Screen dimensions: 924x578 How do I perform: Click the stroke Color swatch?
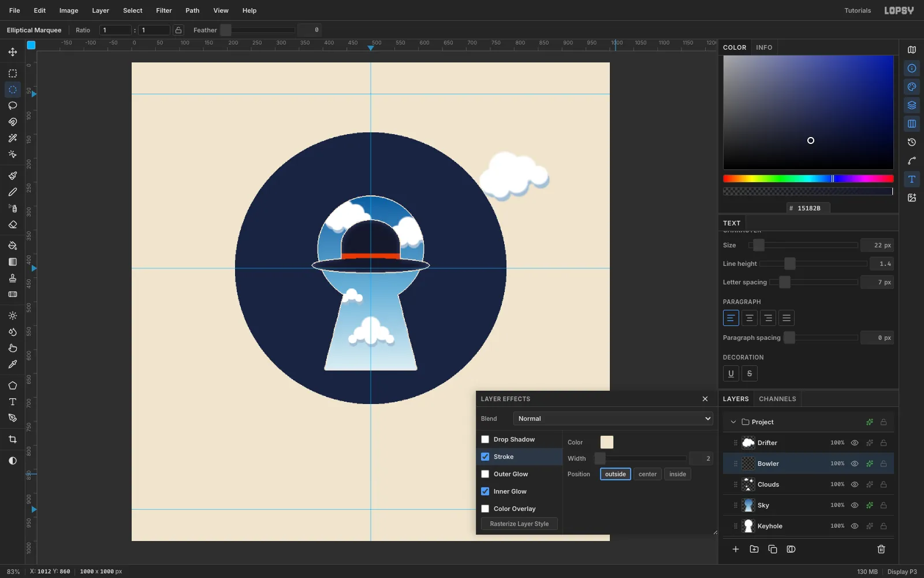point(607,442)
